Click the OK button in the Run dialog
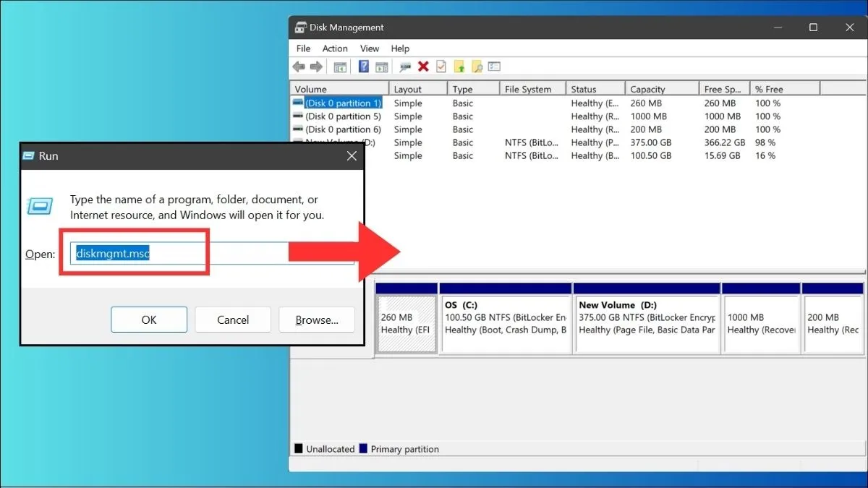This screenshot has height=488, width=868. click(149, 320)
